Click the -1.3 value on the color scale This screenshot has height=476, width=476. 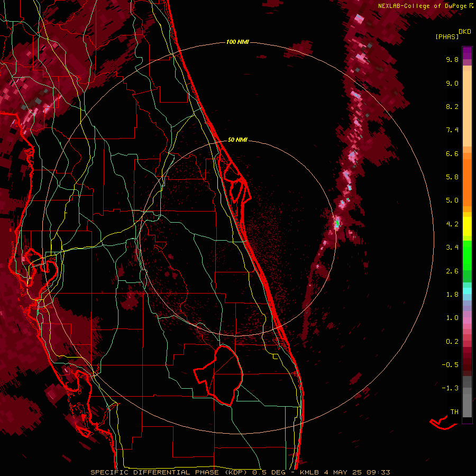coord(450,388)
